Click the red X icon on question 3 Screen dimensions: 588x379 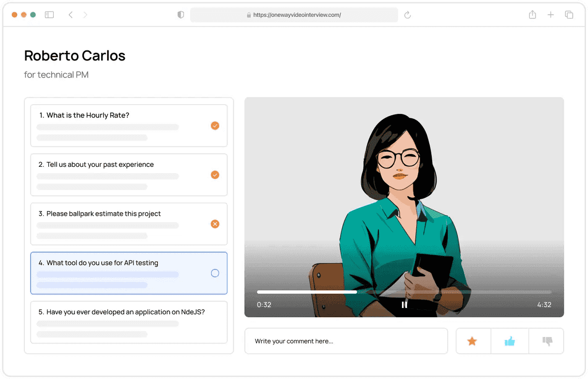tap(215, 224)
